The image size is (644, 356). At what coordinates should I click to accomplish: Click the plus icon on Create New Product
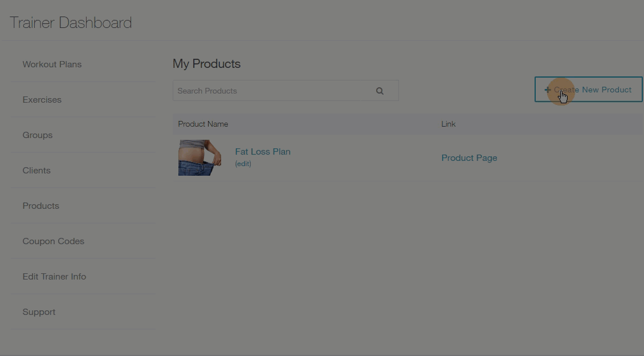click(548, 90)
